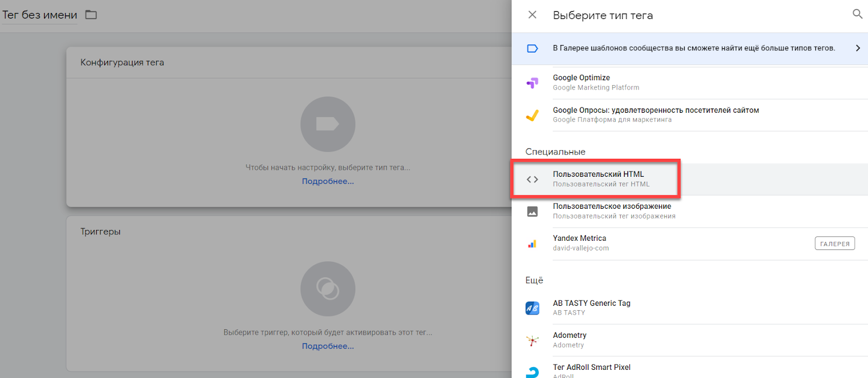
Task: Click the ГАЛЕРЕЯ badge next to Yandex Metrica
Action: 834,244
